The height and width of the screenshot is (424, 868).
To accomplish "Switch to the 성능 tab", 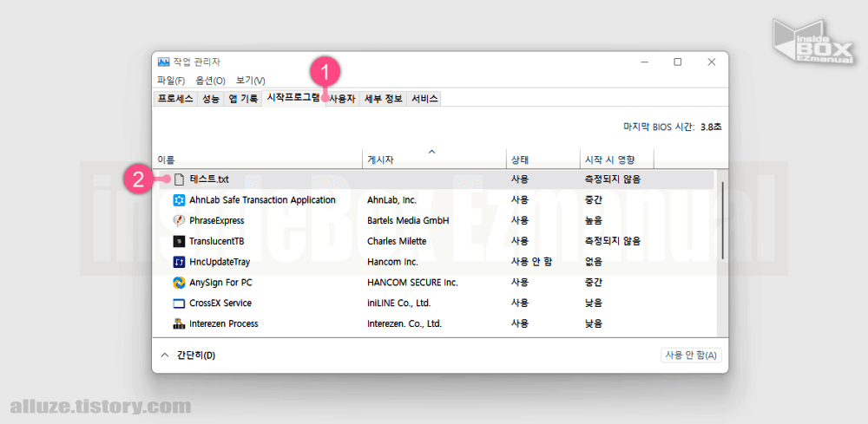I will tap(210, 99).
